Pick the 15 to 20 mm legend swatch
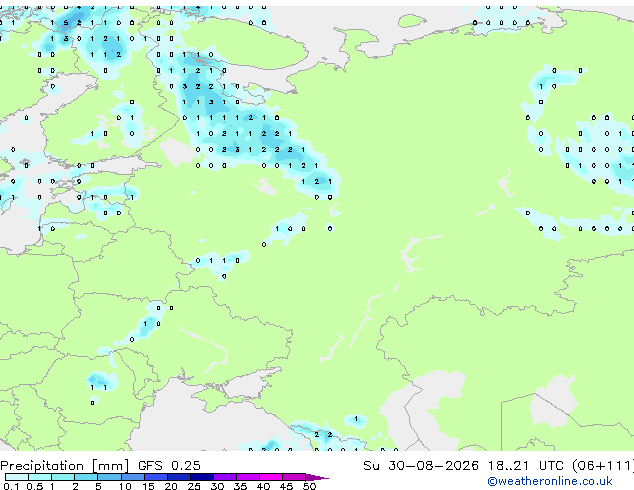634x490 pixels. [156, 477]
